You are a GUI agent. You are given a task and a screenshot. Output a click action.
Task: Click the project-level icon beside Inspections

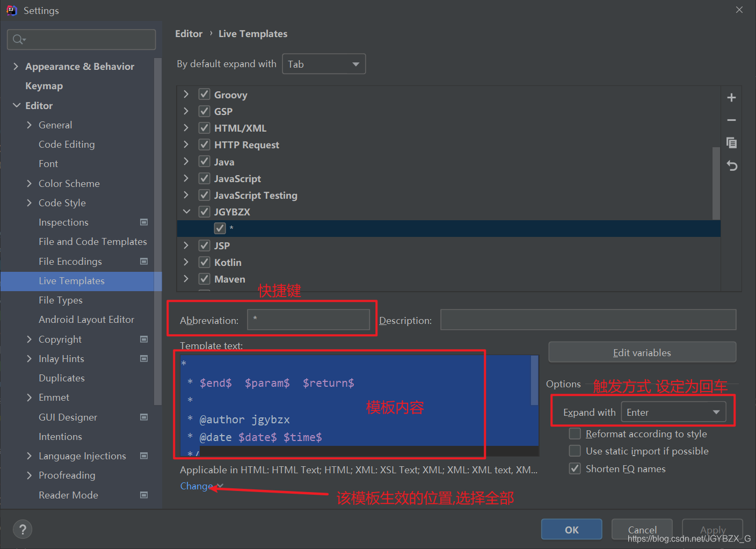(x=144, y=222)
